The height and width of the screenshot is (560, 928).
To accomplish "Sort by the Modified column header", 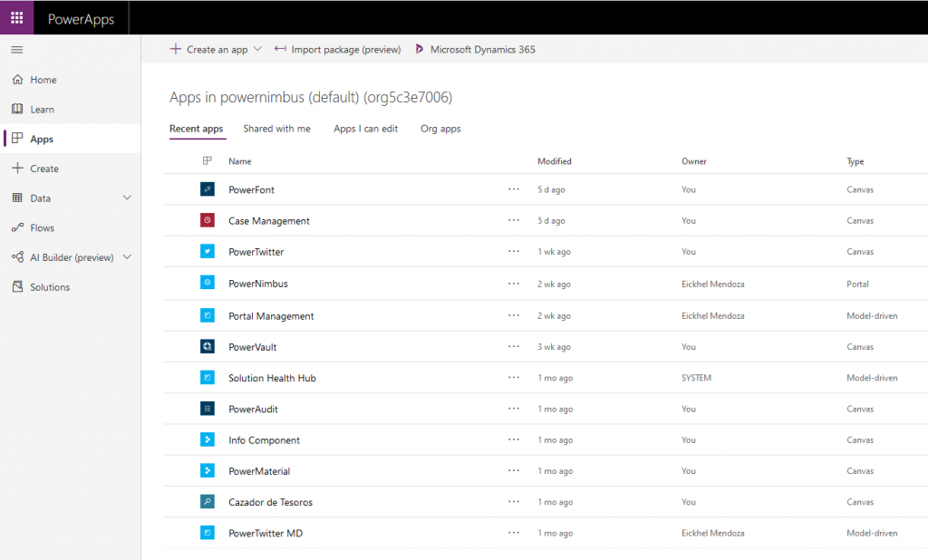I will (x=555, y=161).
